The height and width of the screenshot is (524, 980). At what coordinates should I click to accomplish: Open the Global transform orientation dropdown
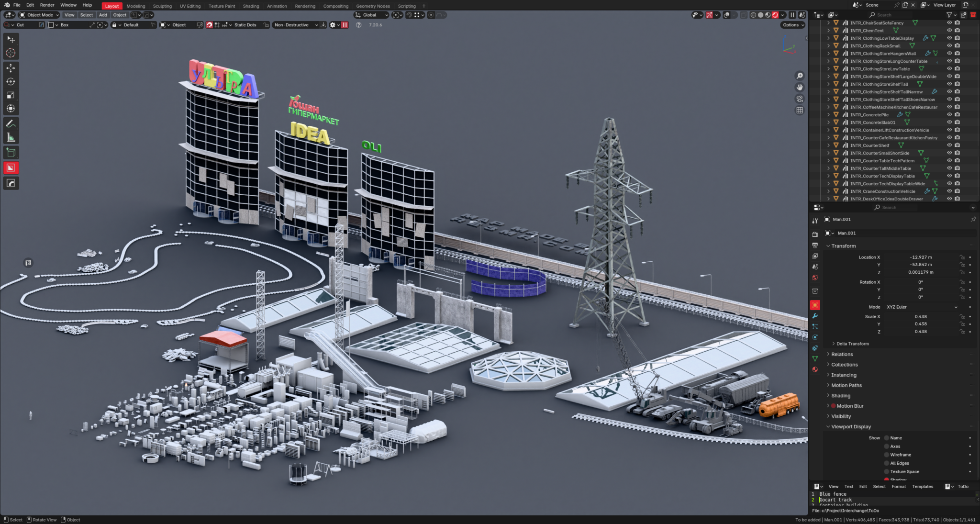click(371, 15)
